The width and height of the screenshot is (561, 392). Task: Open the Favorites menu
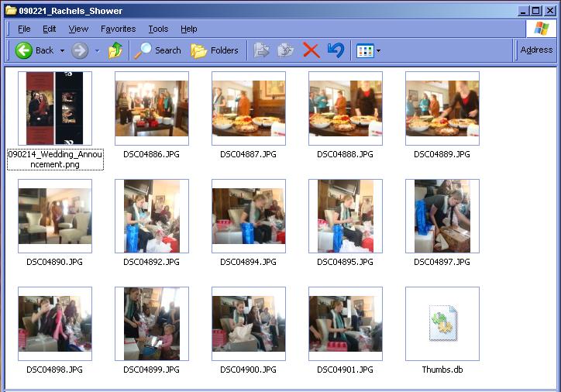coord(118,29)
